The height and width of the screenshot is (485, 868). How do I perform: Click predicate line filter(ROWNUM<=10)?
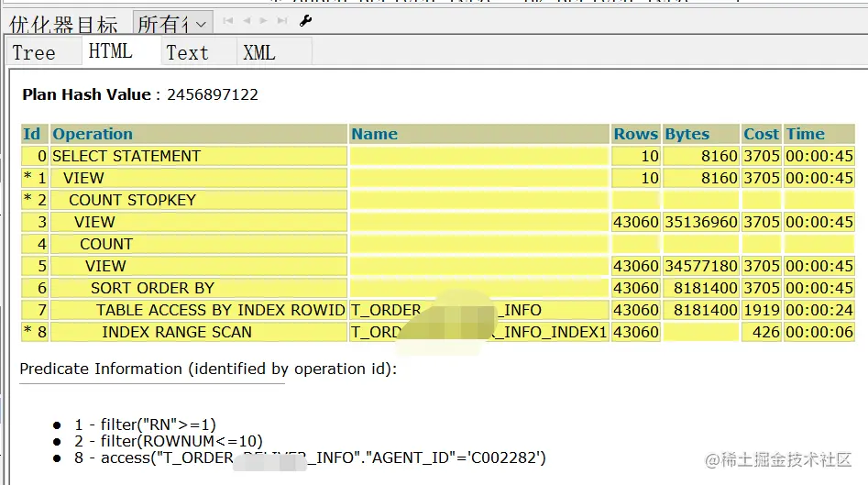[169, 441]
